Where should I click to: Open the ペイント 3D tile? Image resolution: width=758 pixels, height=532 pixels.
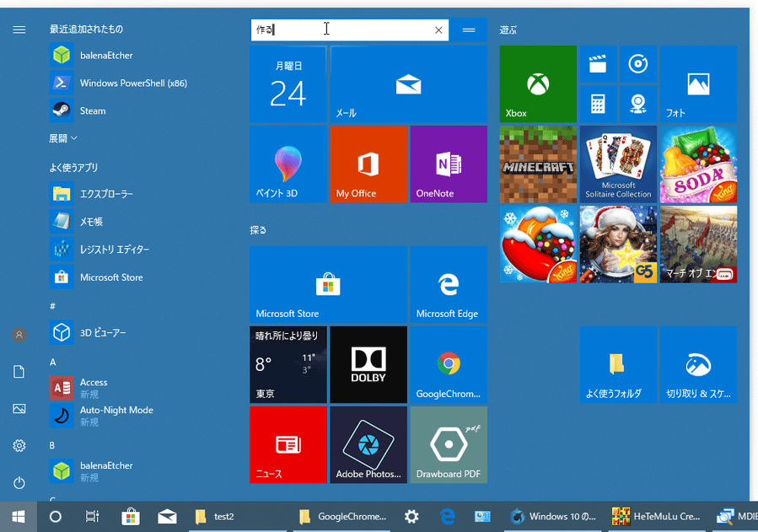click(288, 164)
